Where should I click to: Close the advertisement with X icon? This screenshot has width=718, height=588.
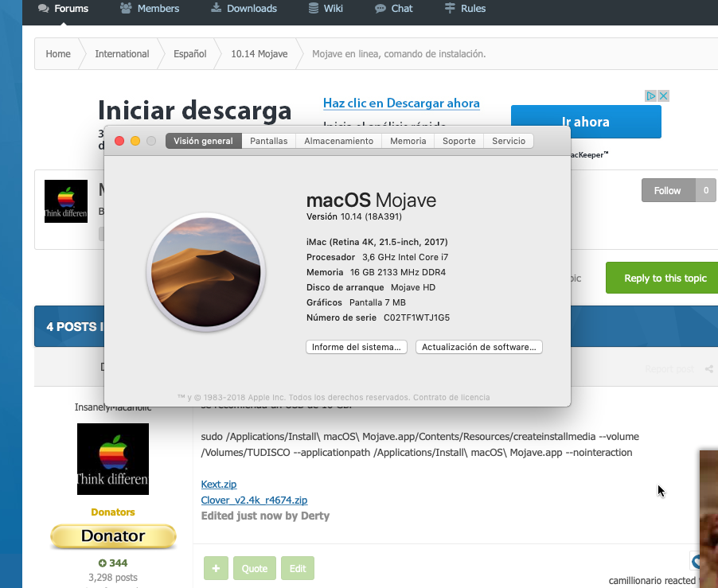pyautogui.click(x=663, y=95)
